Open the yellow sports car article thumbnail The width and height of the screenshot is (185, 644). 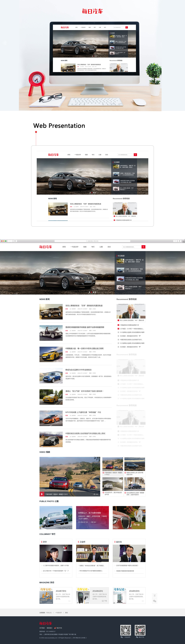coord(51,354)
